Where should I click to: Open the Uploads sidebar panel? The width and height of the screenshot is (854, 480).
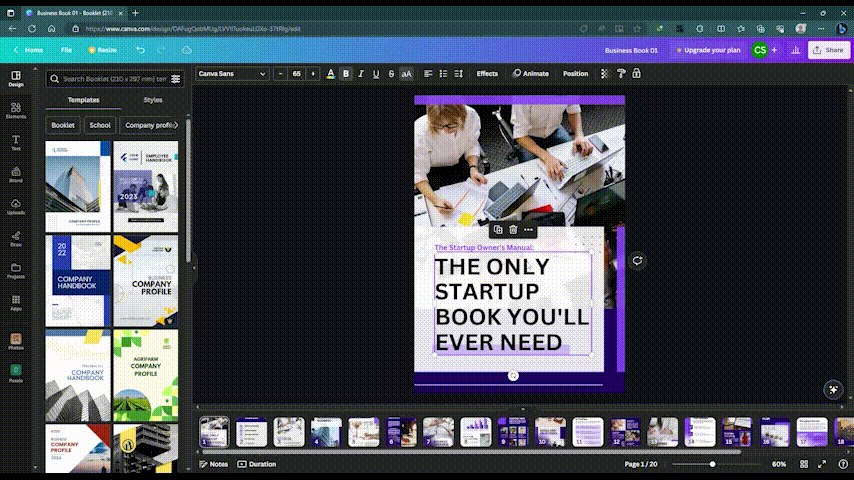16,206
